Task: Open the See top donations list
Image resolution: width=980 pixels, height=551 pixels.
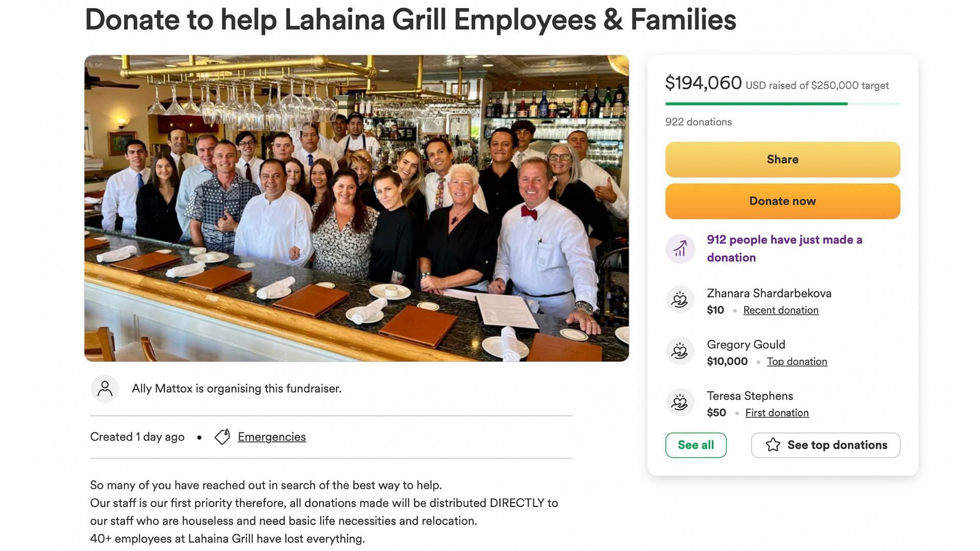Action: 837,445
